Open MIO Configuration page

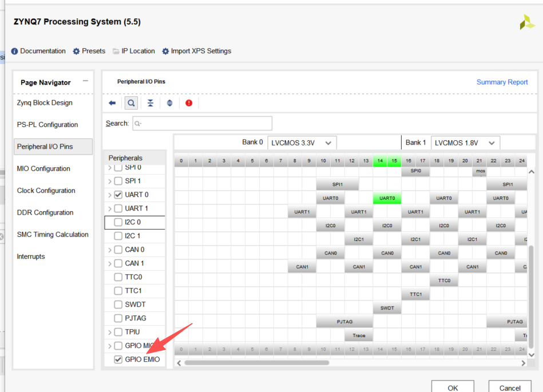click(x=43, y=169)
